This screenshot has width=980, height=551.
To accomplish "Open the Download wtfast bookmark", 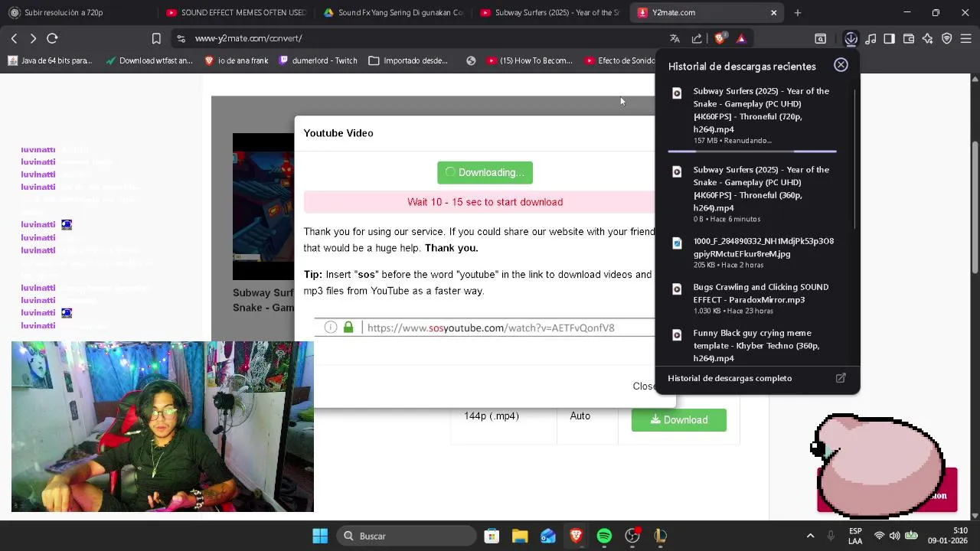I will click(x=149, y=60).
